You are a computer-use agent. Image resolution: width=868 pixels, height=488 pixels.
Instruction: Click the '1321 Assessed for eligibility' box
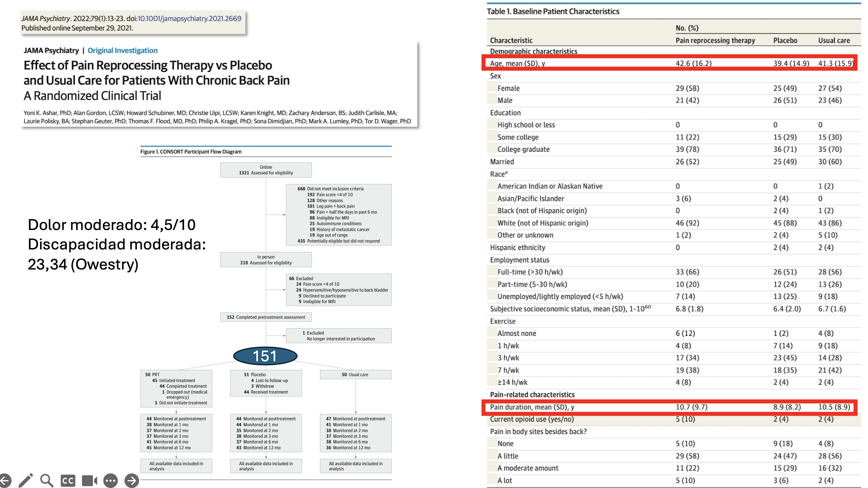pos(266,170)
